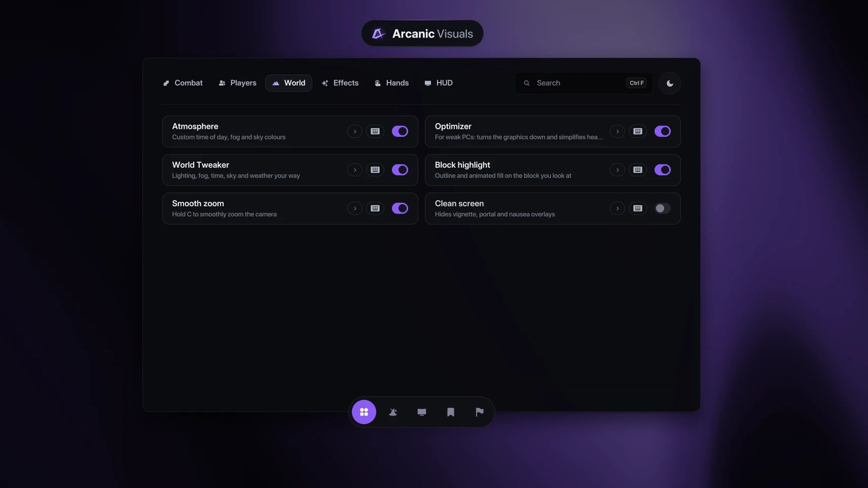This screenshot has height=488, width=868.
Task: Click the Ctrl F shortcut badge
Action: coord(636,83)
